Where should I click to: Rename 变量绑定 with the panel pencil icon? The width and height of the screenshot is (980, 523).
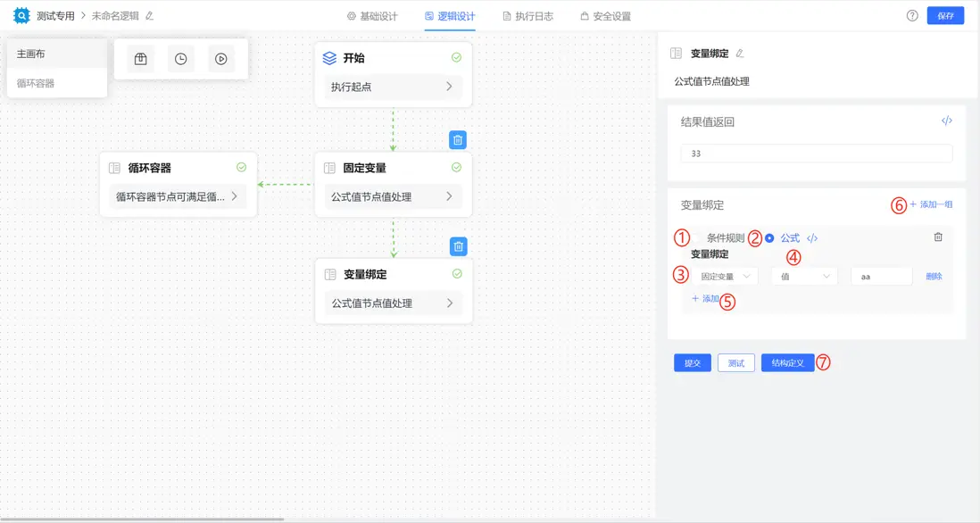pos(740,54)
